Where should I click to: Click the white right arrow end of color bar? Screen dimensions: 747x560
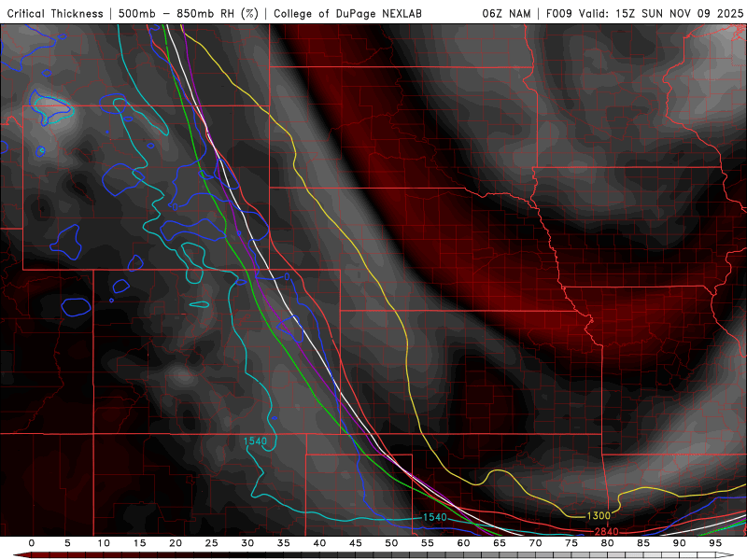(x=726, y=555)
